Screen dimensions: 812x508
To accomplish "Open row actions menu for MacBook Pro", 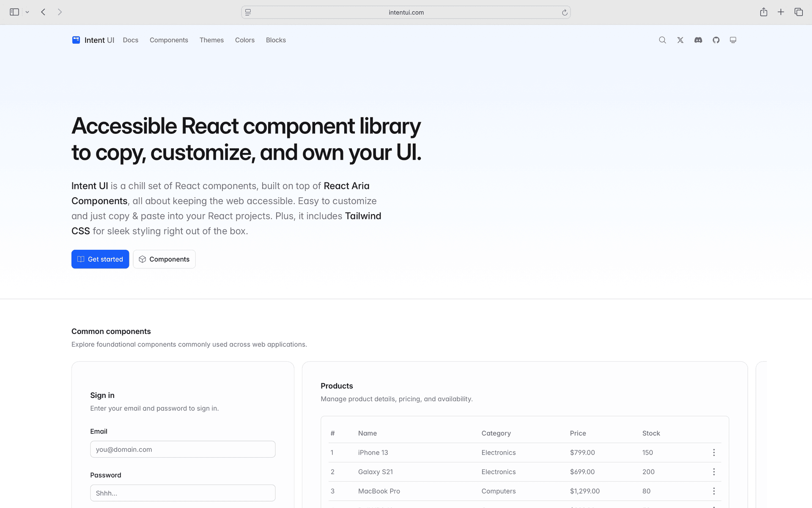I will 713,491.
